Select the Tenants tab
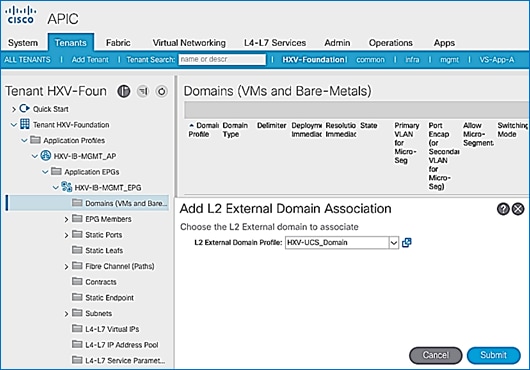 point(71,43)
